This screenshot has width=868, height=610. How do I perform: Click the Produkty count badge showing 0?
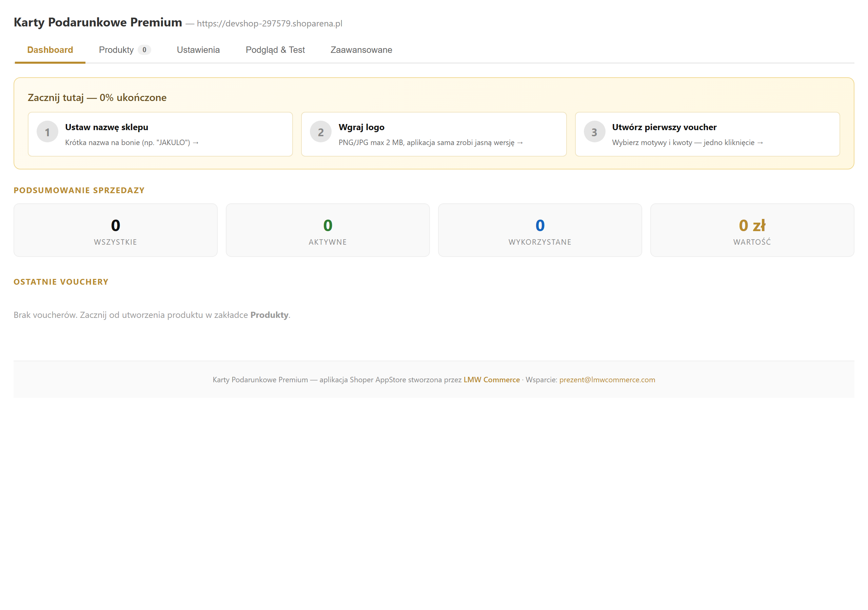pyautogui.click(x=144, y=50)
